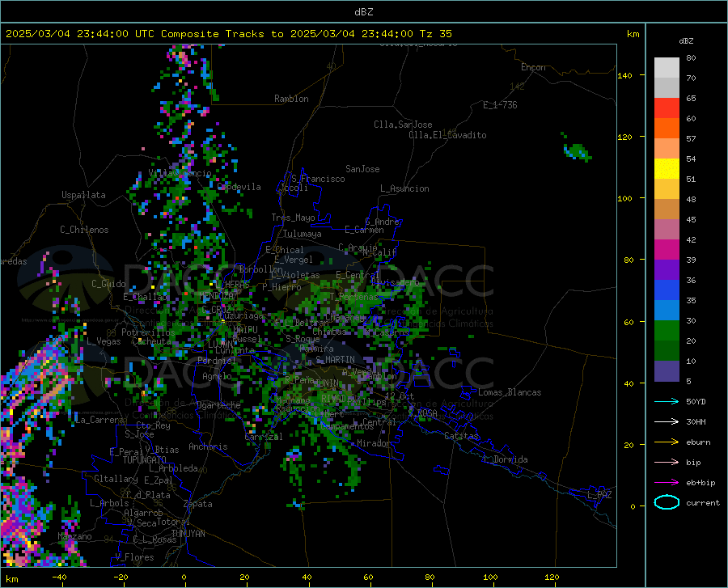Click the 'Ugarteche' map label

point(218,405)
